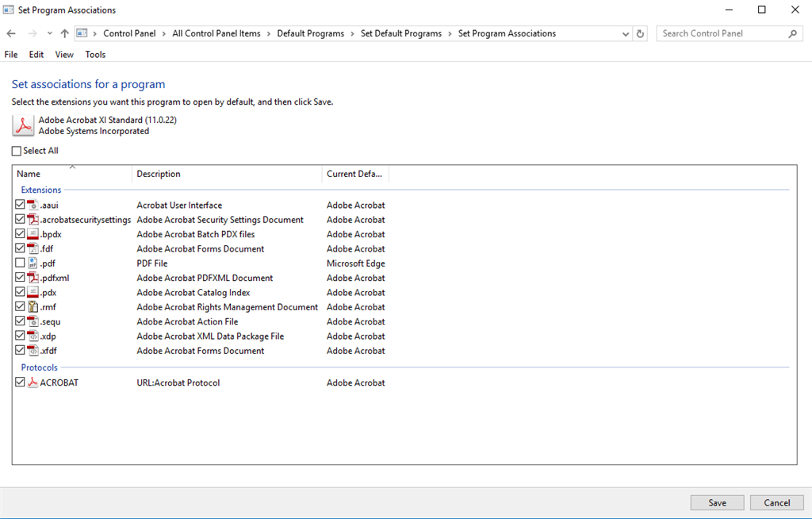Uncheck the .bpdx extension checkbox
Screen dimensions: 812x519
click(20, 233)
